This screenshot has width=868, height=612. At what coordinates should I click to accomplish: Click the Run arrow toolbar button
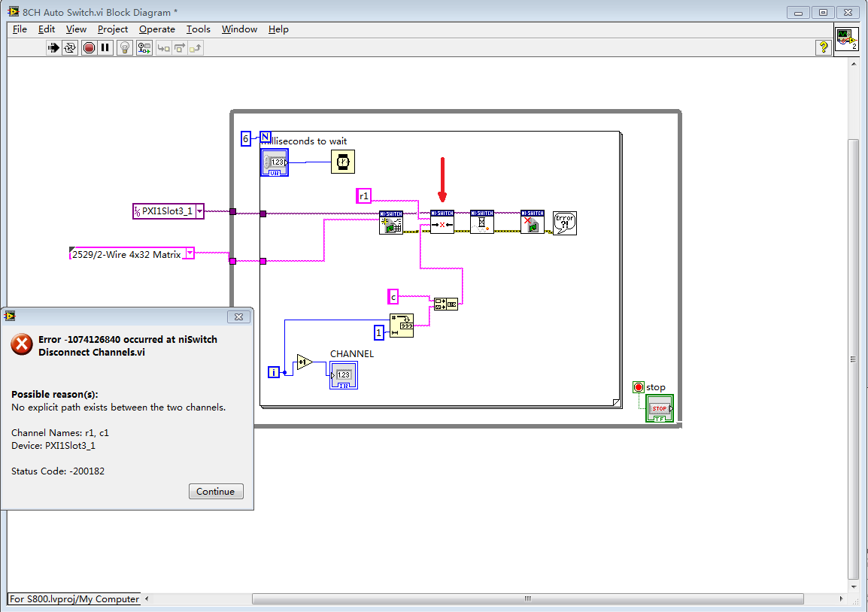coord(53,48)
